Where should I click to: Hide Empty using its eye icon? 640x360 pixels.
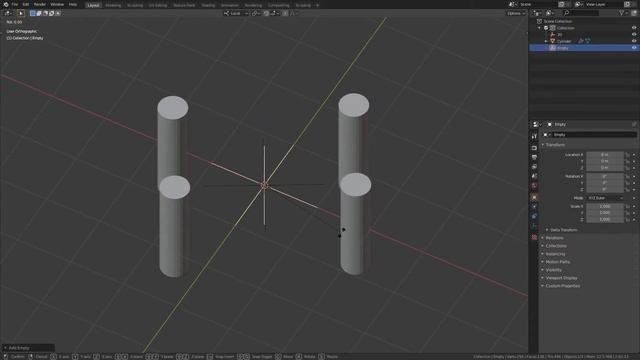634,48
